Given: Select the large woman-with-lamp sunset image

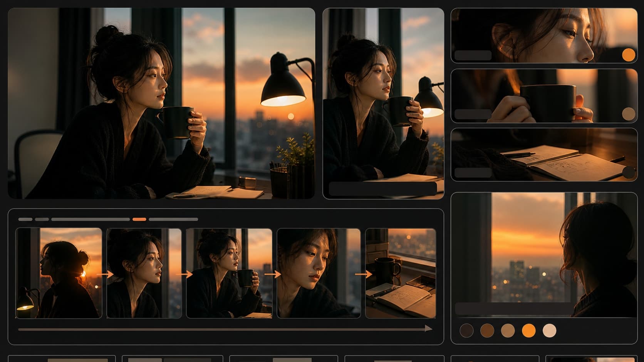Looking at the screenshot, I should click(161, 103).
